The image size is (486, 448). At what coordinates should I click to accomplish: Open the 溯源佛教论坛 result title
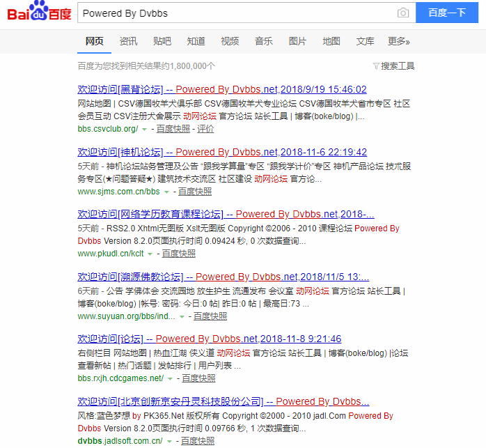click(x=224, y=277)
